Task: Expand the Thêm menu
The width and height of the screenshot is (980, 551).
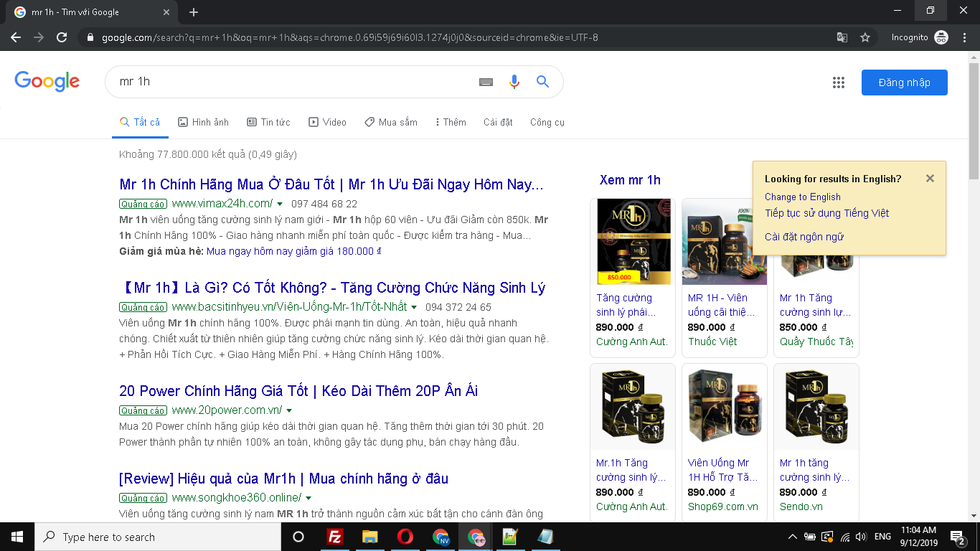Action: pyautogui.click(x=451, y=122)
